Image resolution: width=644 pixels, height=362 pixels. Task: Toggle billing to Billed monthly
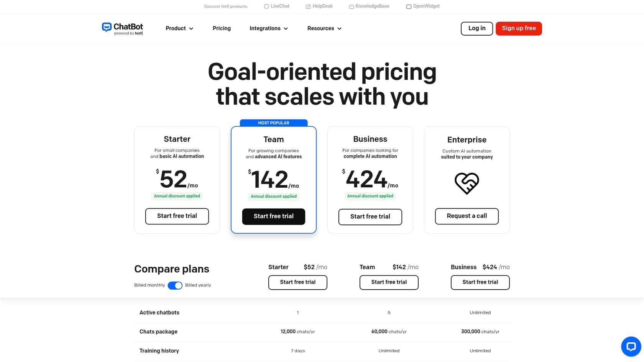[x=175, y=285]
